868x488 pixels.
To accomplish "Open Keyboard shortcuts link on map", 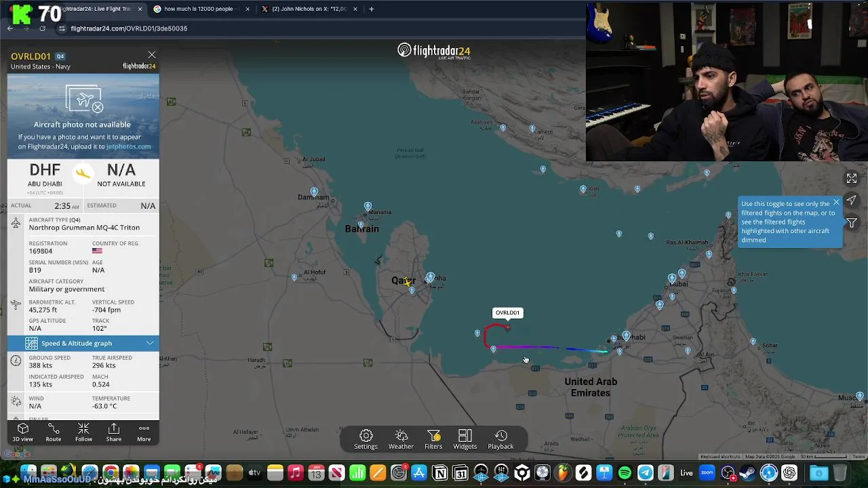I will click(720, 457).
